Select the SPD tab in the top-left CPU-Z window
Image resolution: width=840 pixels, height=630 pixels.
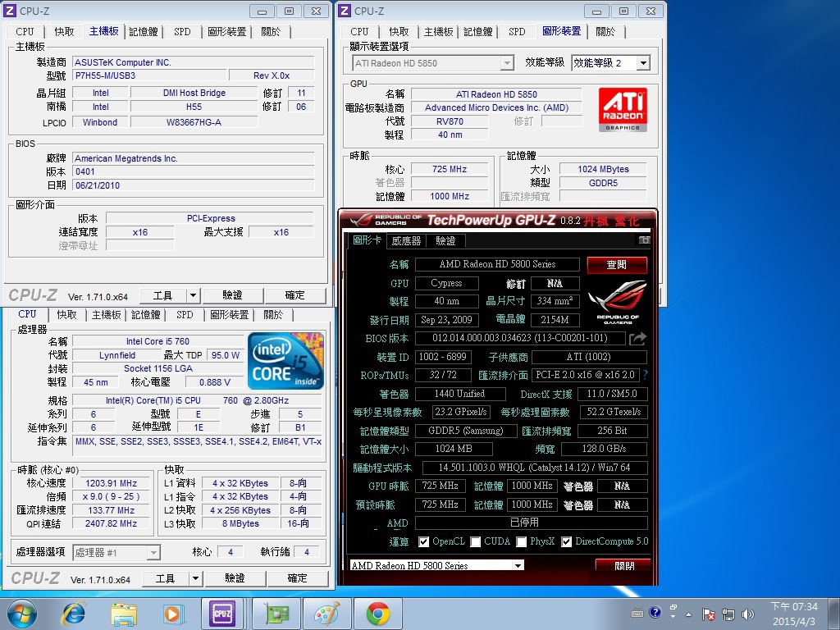182,32
